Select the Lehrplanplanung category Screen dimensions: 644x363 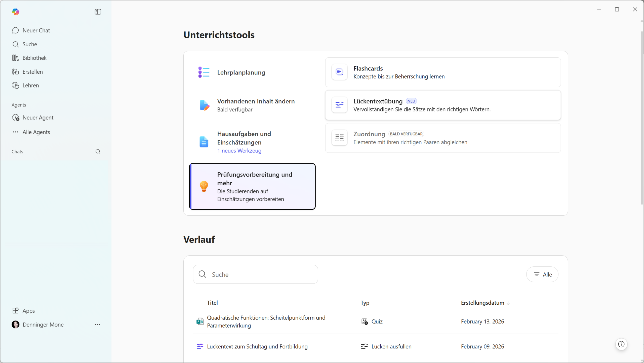[241, 72]
